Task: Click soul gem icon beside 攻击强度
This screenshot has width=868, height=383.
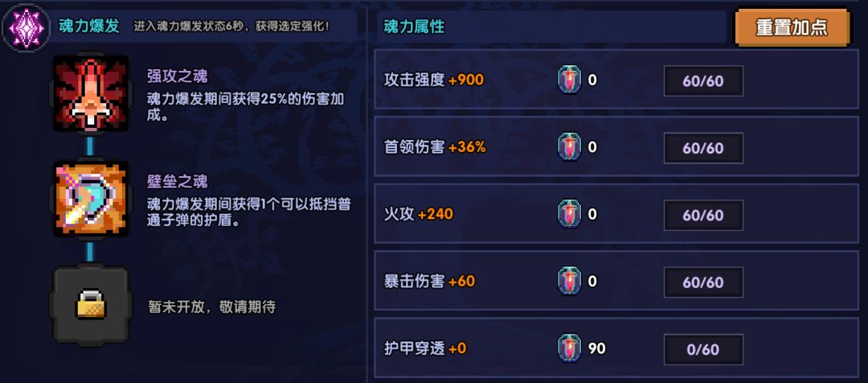Action: pos(569,80)
